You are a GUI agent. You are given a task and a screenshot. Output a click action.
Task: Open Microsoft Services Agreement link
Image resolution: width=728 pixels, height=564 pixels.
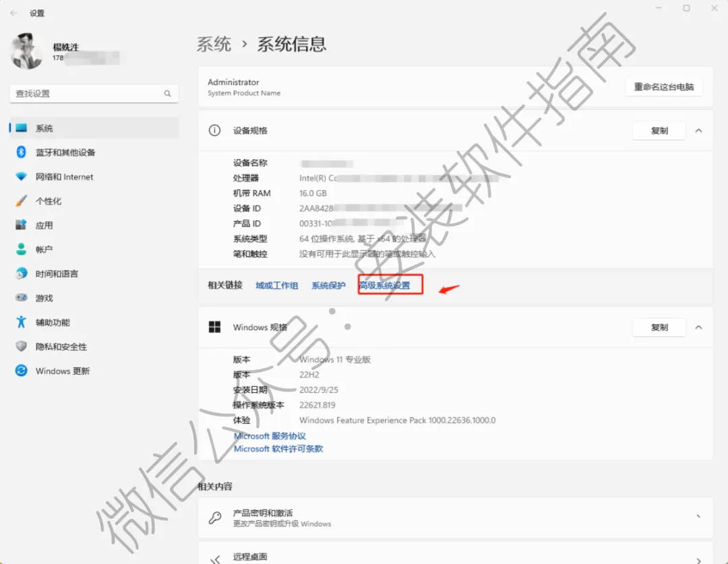(x=270, y=436)
